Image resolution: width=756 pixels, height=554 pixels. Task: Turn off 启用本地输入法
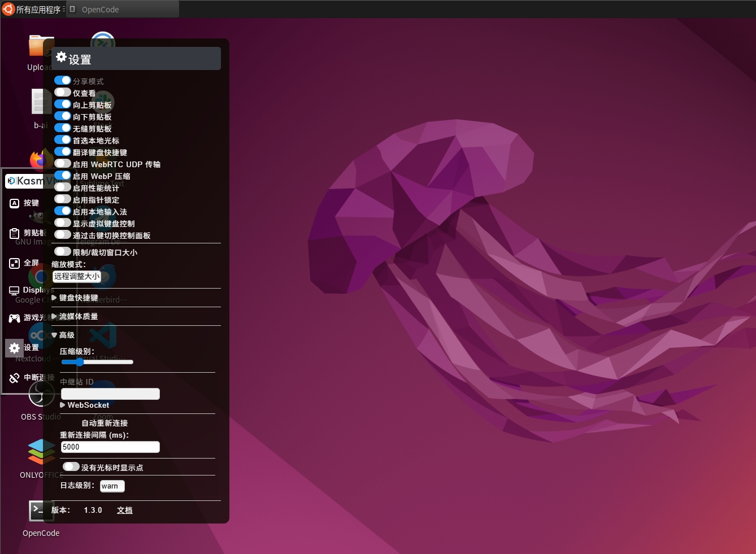[63, 211]
